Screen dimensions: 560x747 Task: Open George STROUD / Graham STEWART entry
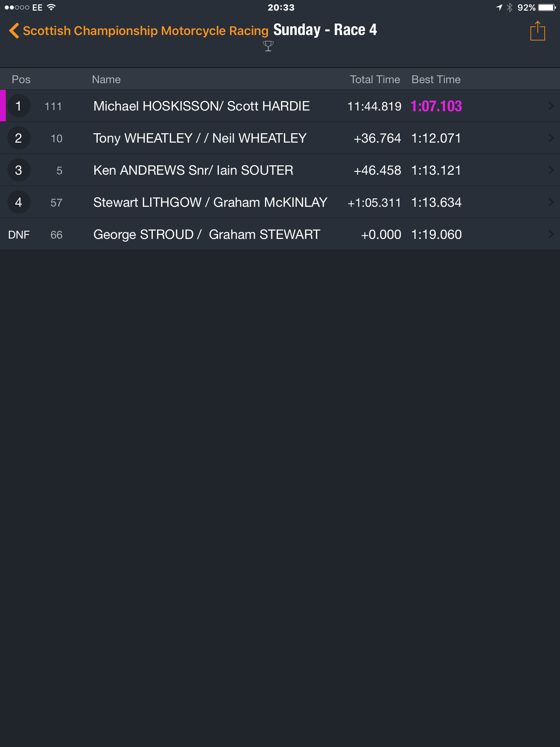click(x=280, y=235)
